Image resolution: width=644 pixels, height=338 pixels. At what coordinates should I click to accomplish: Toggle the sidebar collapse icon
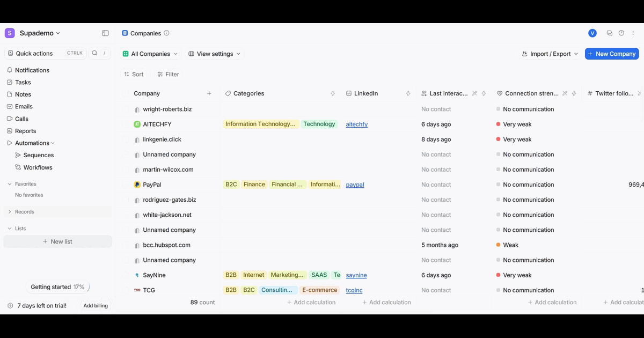(x=105, y=33)
